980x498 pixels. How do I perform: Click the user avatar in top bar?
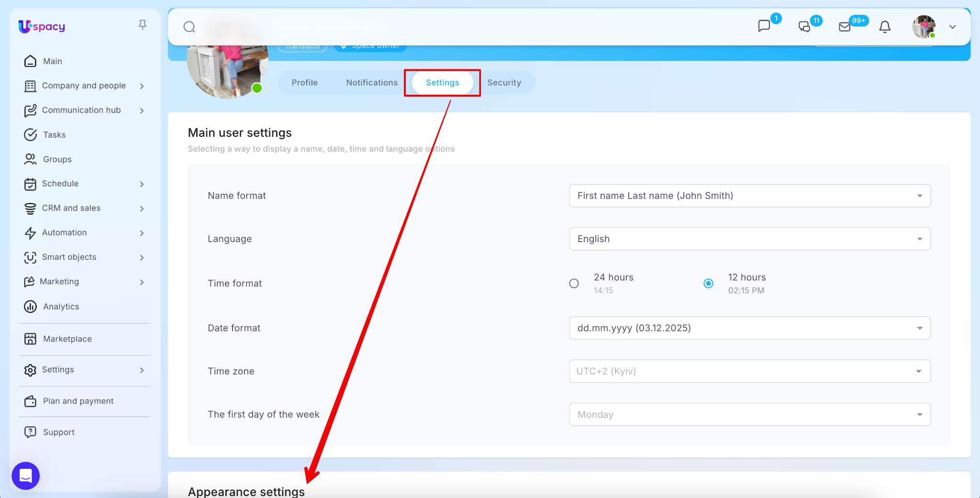coord(924,27)
